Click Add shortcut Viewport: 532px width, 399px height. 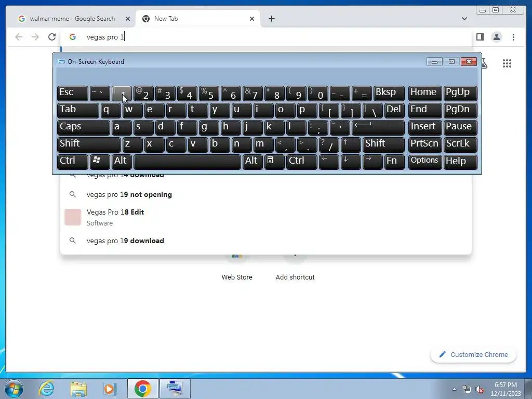click(x=295, y=268)
